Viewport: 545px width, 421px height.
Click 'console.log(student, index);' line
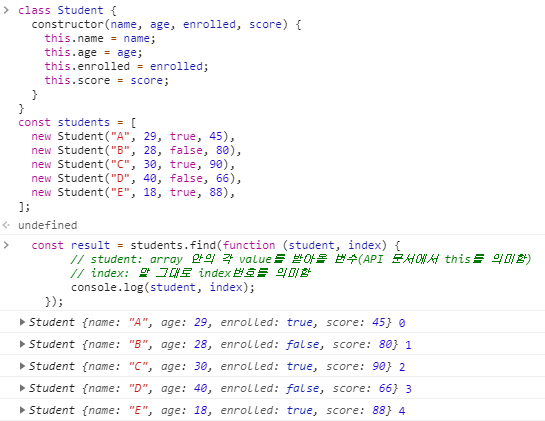click(x=163, y=288)
